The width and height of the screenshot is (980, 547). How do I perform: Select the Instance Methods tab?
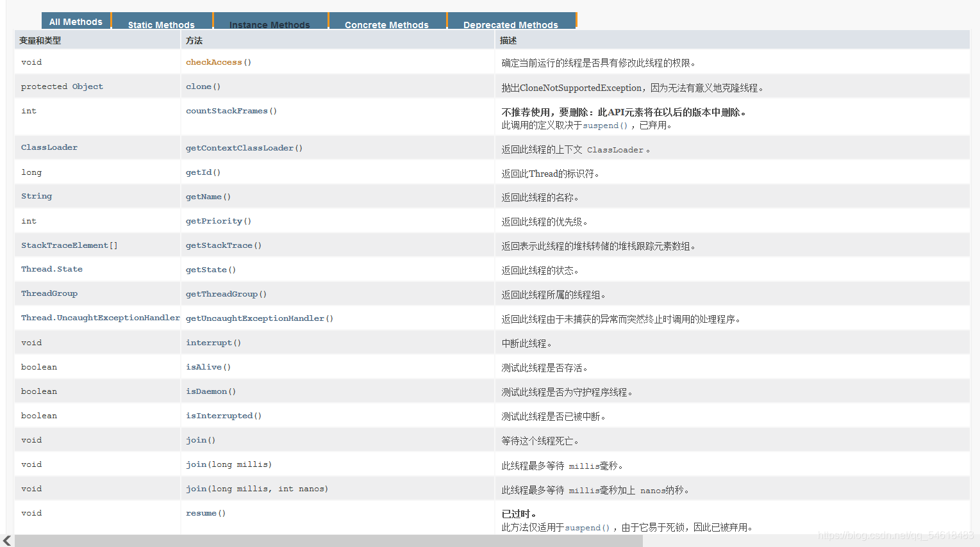point(269,24)
